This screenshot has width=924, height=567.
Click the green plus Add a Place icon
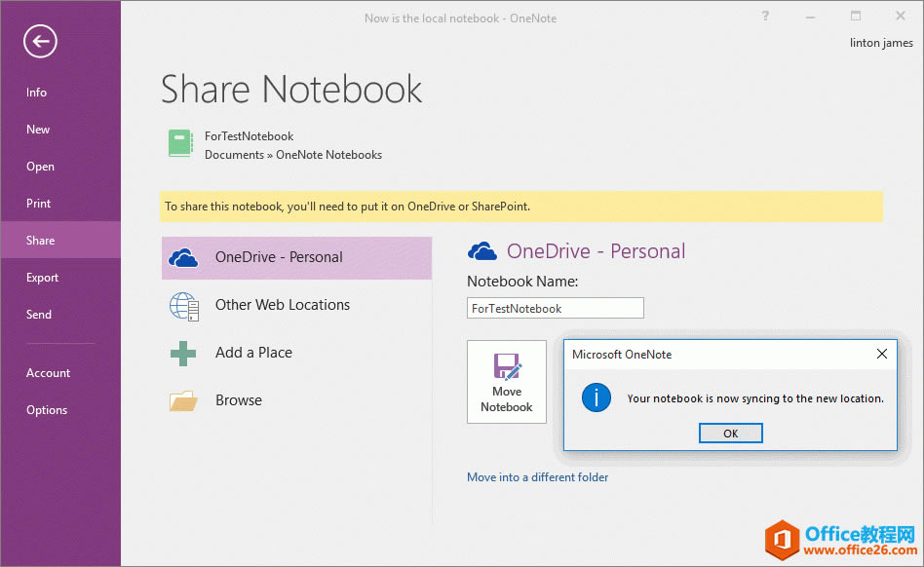[x=183, y=353]
